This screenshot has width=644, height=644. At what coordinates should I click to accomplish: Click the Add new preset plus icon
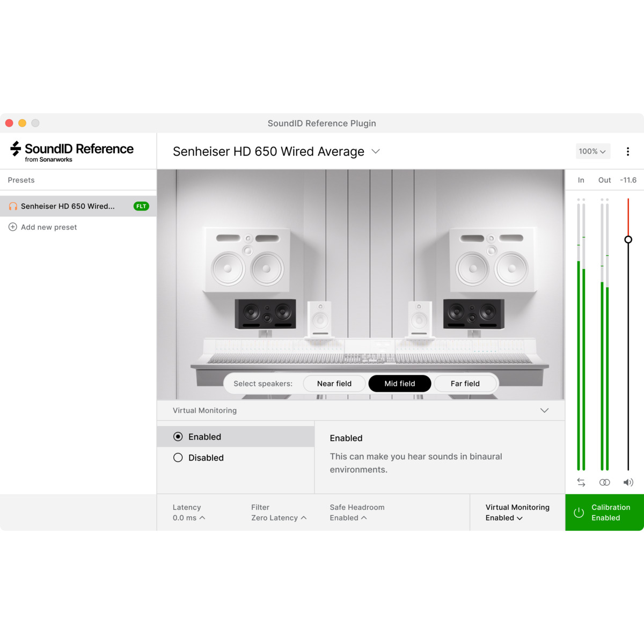pos(13,227)
